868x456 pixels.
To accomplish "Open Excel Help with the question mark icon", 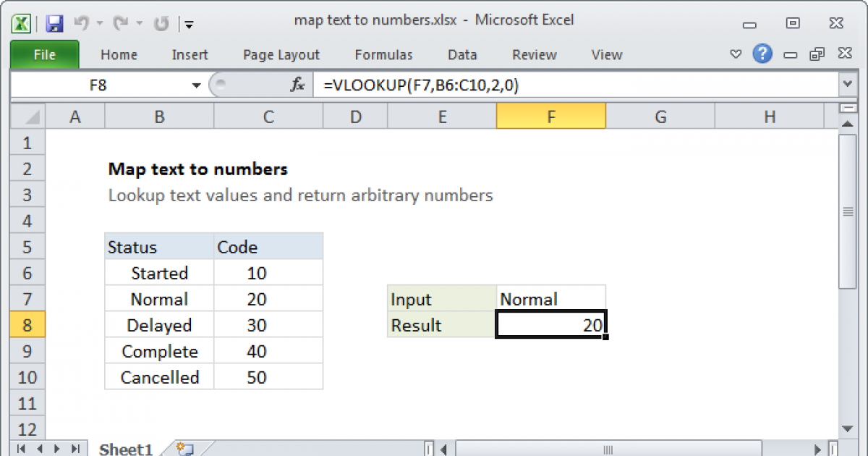I will pyautogui.click(x=761, y=54).
